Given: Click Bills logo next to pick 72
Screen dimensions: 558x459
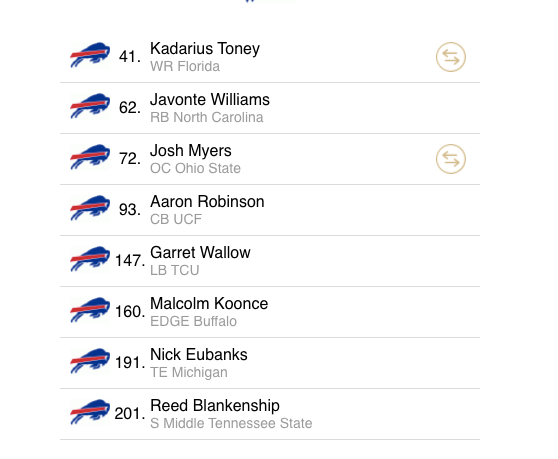Looking at the screenshot, I should [90, 157].
